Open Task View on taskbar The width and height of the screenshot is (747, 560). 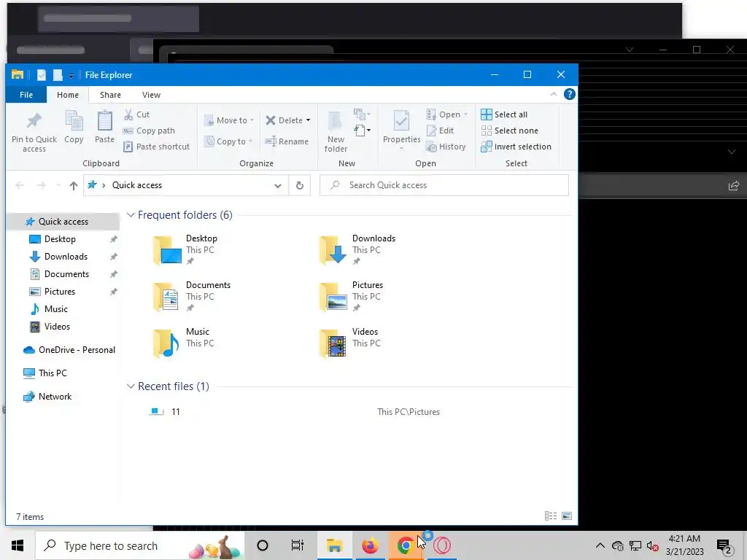(x=298, y=545)
